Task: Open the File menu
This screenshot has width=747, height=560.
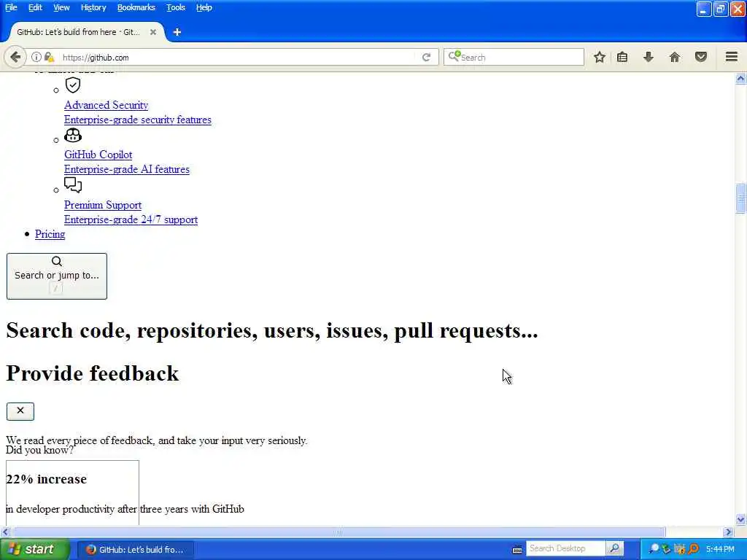Action: pyautogui.click(x=11, y=7)
